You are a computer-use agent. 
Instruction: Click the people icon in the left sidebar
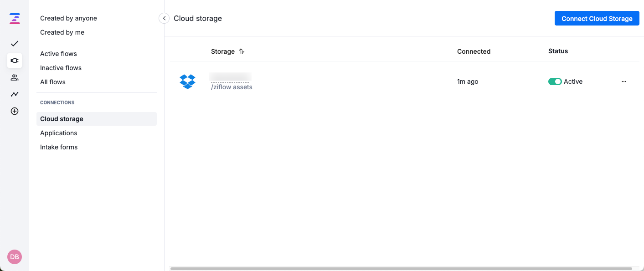14,77
